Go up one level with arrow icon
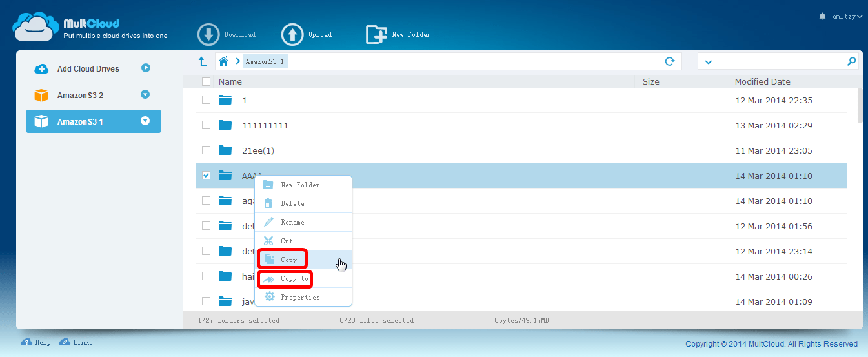The height and width of the screenshot is (357, 868). point(203,61)
